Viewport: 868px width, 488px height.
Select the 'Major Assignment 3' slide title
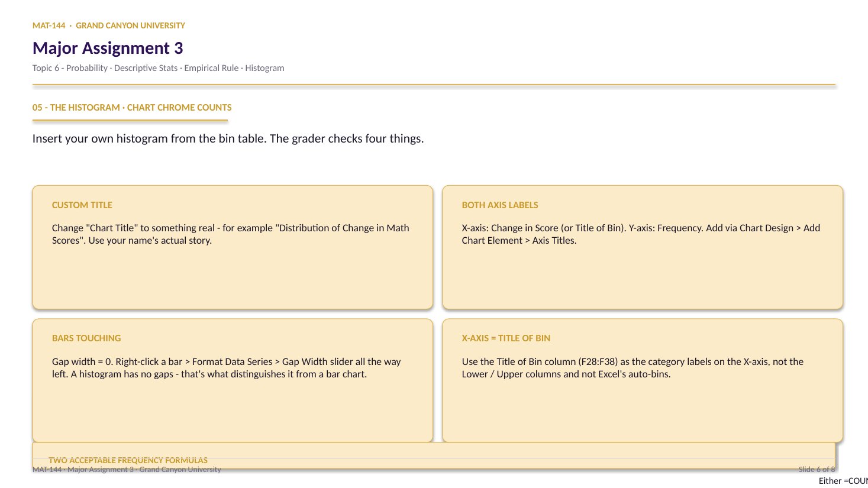pyautogui.click(x=108, y=48)
